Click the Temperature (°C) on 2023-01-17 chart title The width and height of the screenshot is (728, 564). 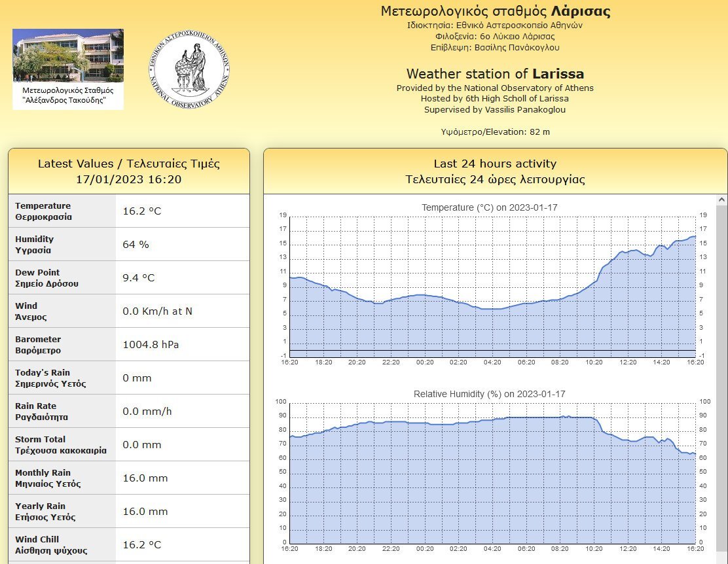(x=489, y=207)
